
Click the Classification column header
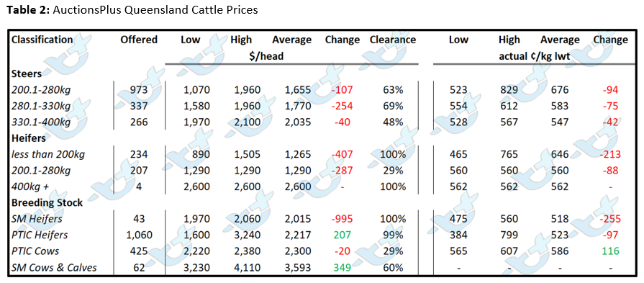click(42, 40)
